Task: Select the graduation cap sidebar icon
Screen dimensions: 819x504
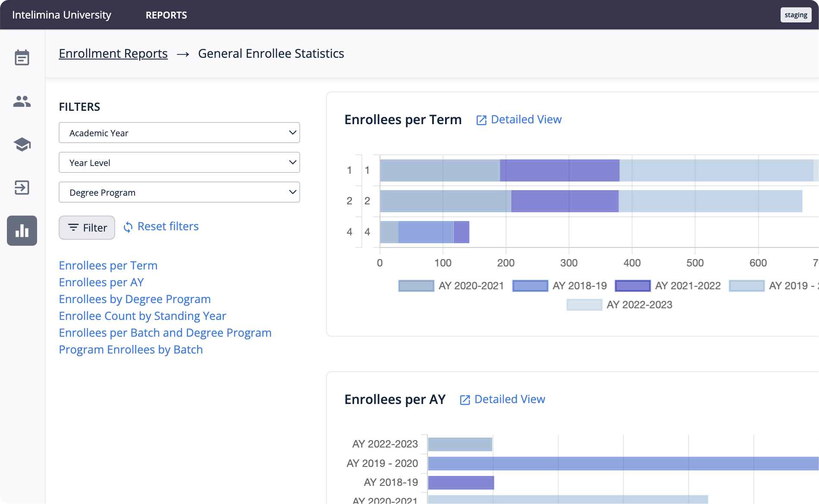Action: pos(22,144)
